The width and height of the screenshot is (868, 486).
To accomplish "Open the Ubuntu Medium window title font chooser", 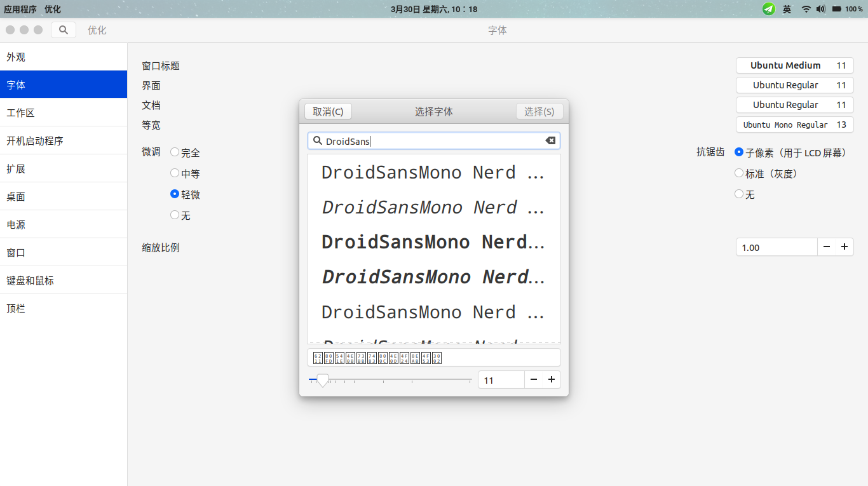I will (x=794, y=65).
